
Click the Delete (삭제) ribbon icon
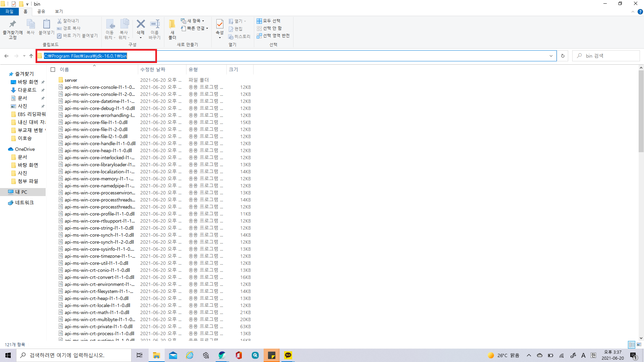pos(141,24)
